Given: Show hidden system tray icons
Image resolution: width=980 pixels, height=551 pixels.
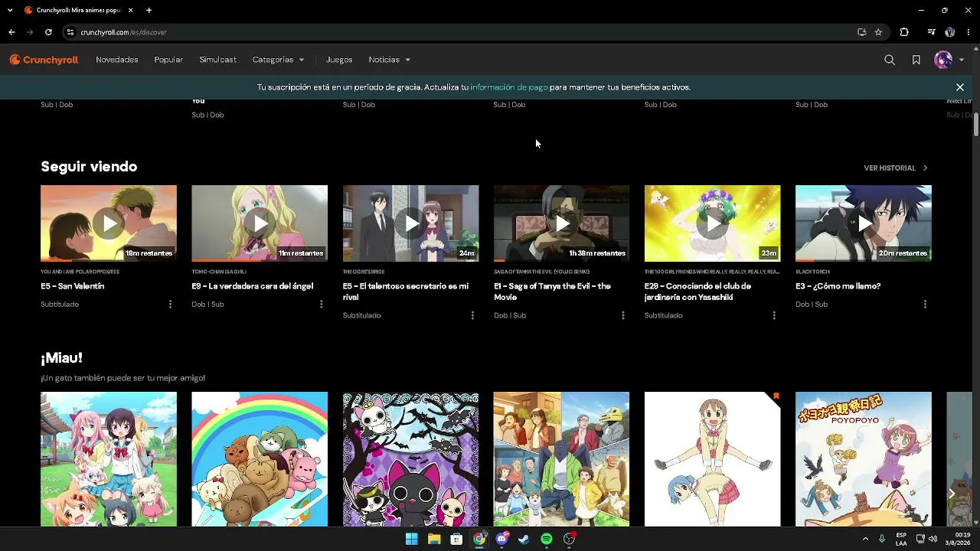Looking at the screenshot, I should pyautogui.click(x=866, y=539).
